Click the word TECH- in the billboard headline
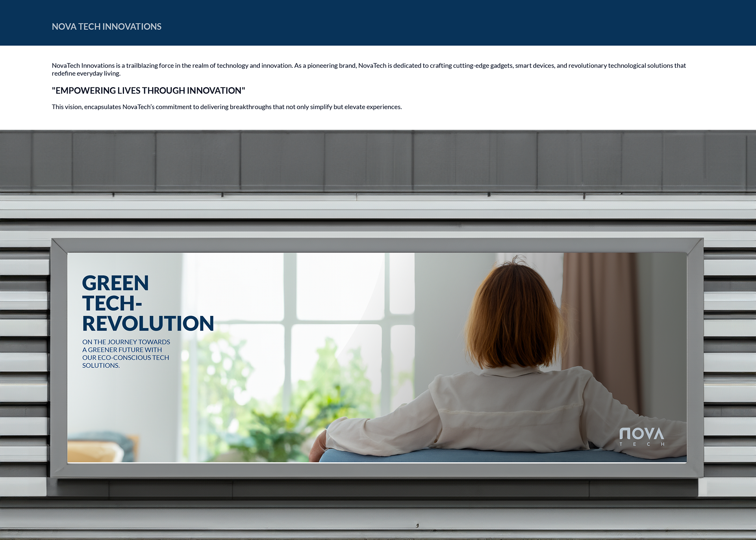Screen dimensions: 756x540 pyautogui.click(x=112, y=303)
